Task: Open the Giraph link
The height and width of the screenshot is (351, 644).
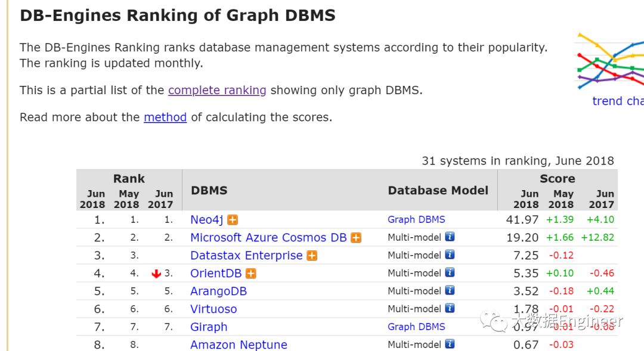Action: [209, 327]
